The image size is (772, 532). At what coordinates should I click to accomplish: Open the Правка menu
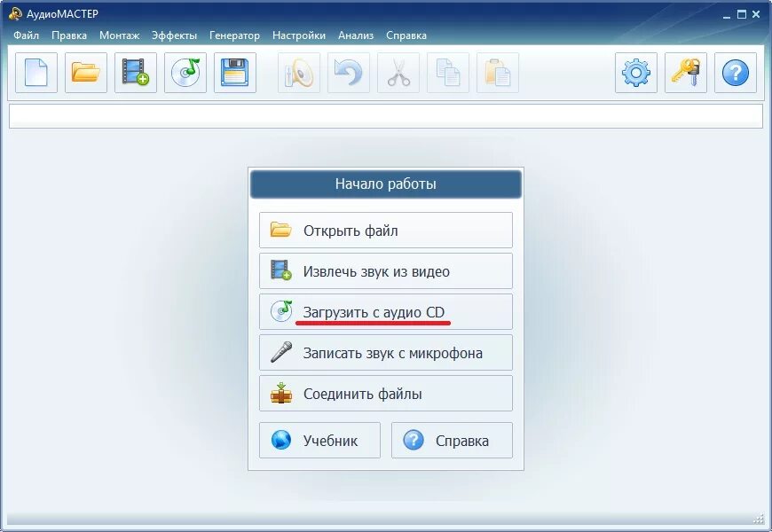(x=69, y=35)
